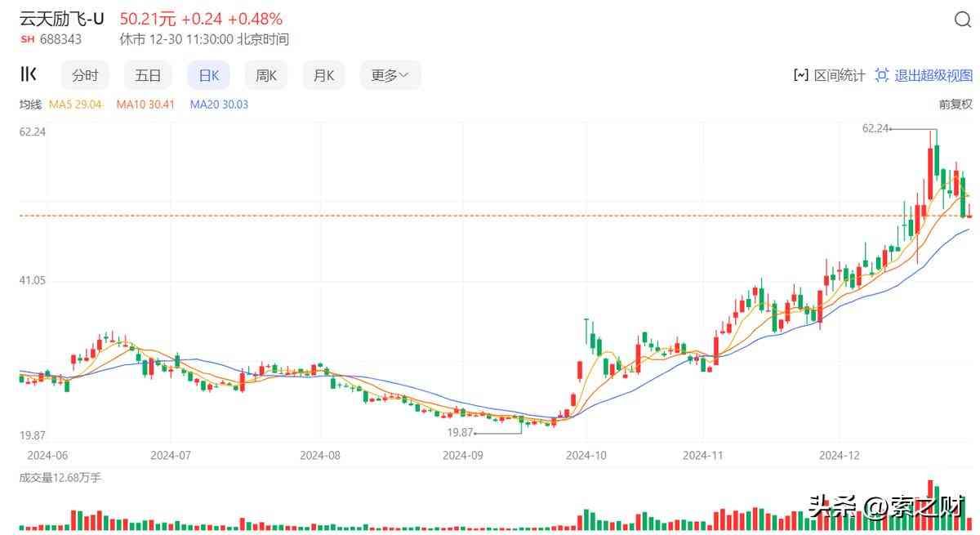This screenshot has width=980, height=535.
Task: Click the red SH market badge
Action: [x=27, y=39]
